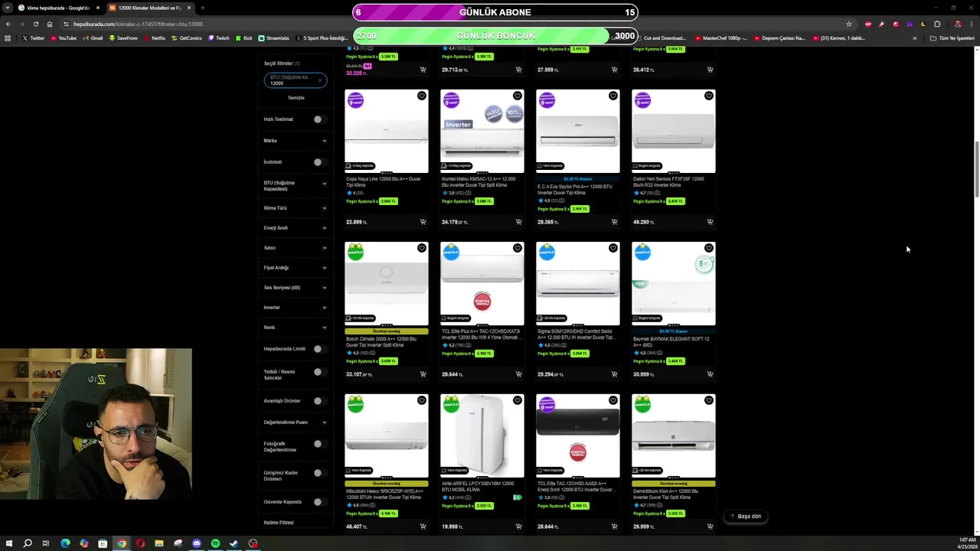Add Airfel LPCY35BV1BM mobile klima to cart
The height and width of the screenshot is (551, 980).
tap(518, 527)
